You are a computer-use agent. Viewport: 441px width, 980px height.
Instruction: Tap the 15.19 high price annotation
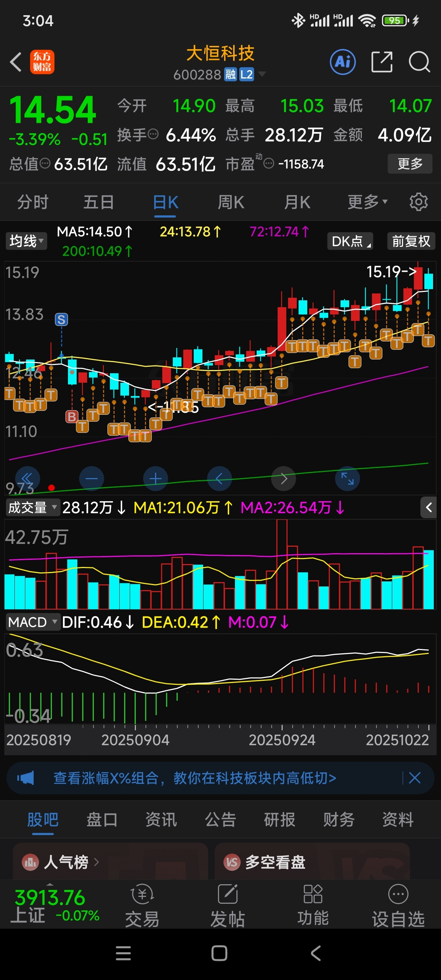tap(391, 272)
